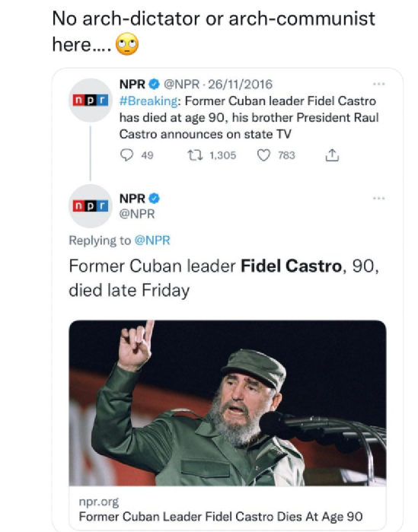Click the verified badge beside the top NPR name
Screen dimensions: 418x532
coord(155,84)
